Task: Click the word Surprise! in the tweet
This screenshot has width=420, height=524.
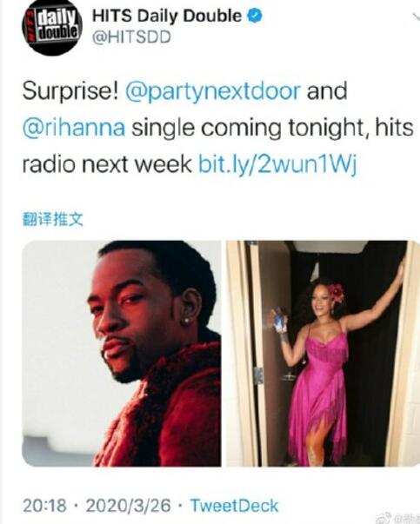Action: 70,91
